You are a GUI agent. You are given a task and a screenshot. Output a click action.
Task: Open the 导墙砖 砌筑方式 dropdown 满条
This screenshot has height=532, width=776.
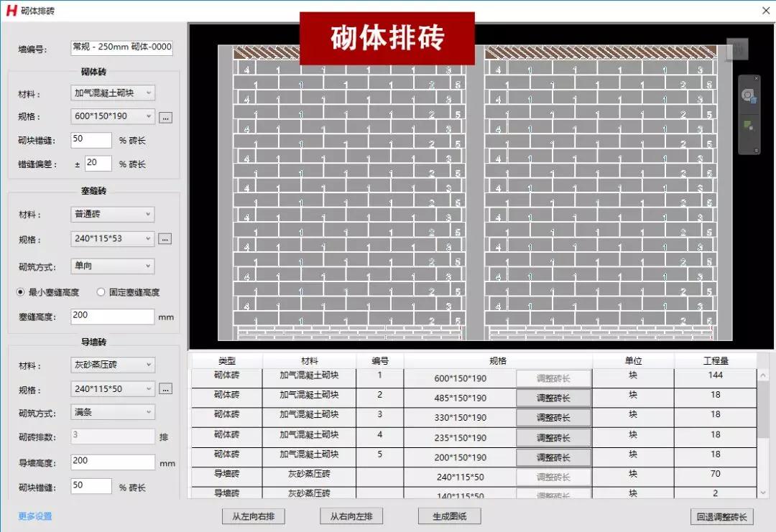click(x=112, y=412)
